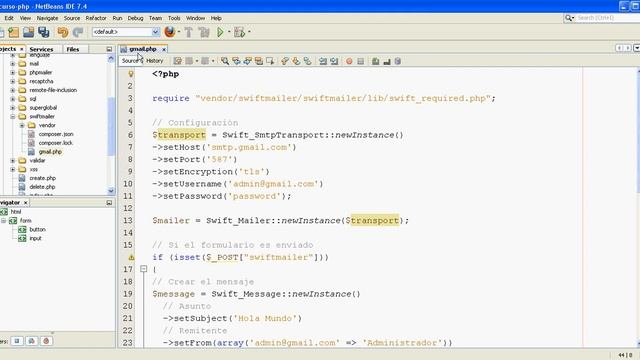640x360 pixels.
Task: Click the Last Edit icon in editor toolbar
Action: click(178, 61)
